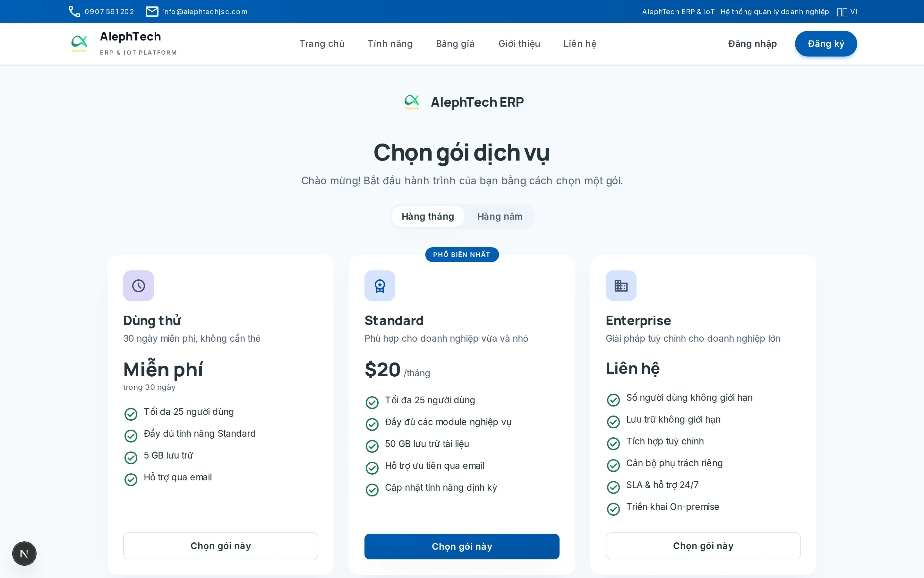
Task: Click the "AlephTech ERP" title above heading
Action: (x=477, y=102)
